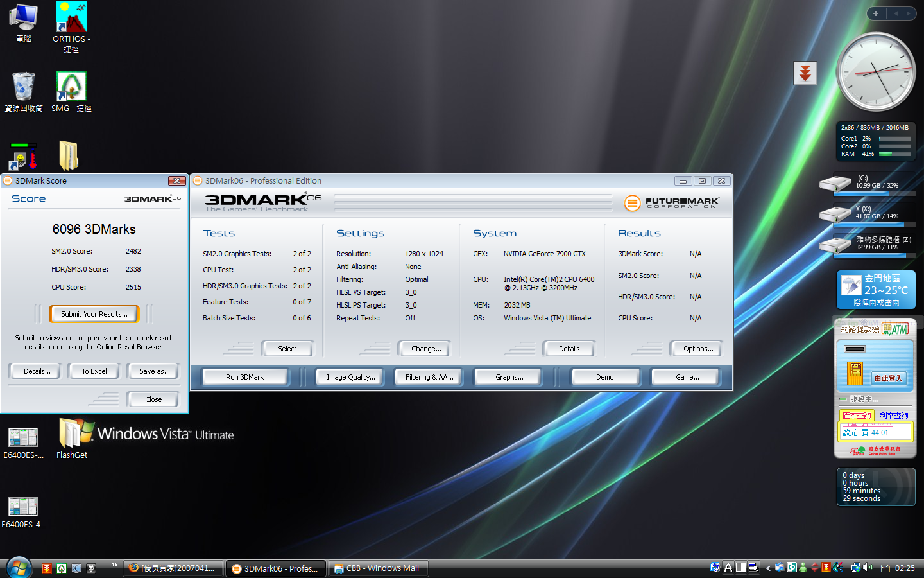This screenshot has width=924, height=578.
Task: Open Filtering & AA... settings
Action: coord(429,377)
